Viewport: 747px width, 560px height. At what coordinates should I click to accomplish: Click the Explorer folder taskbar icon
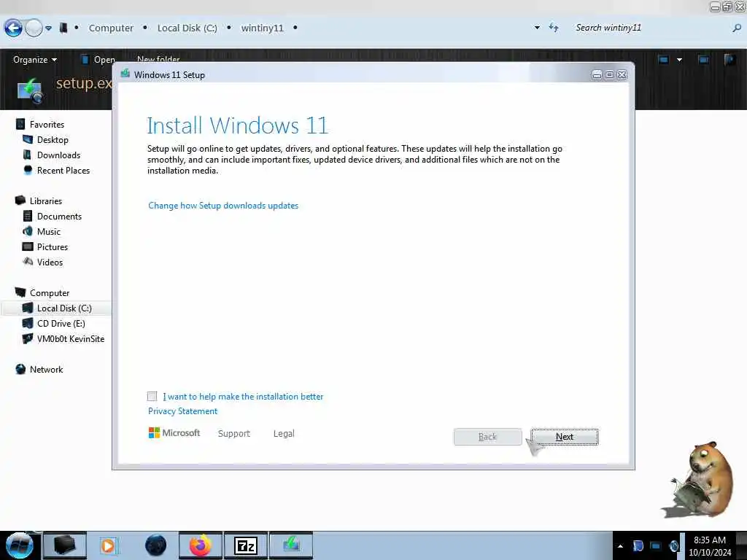(x=65, y=545)
